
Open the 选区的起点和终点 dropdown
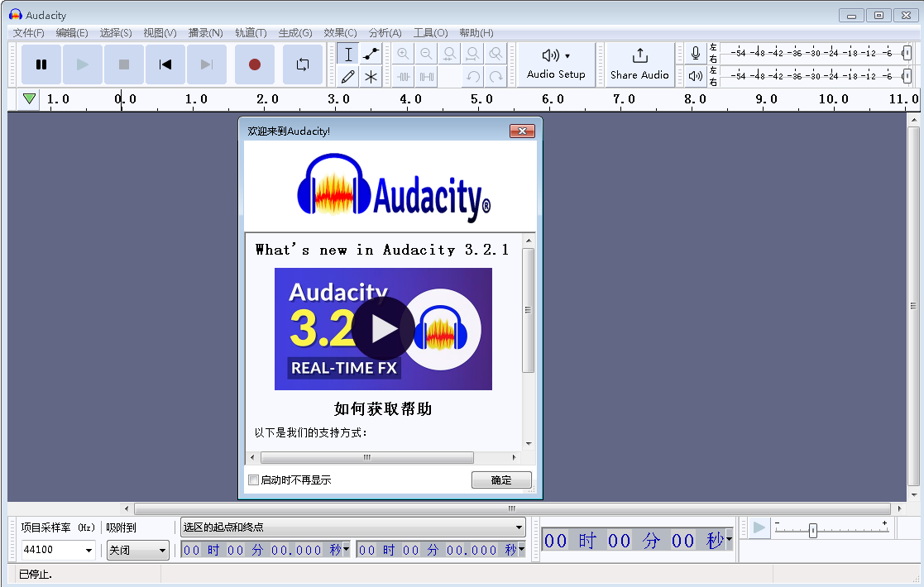tap(353, 527)
